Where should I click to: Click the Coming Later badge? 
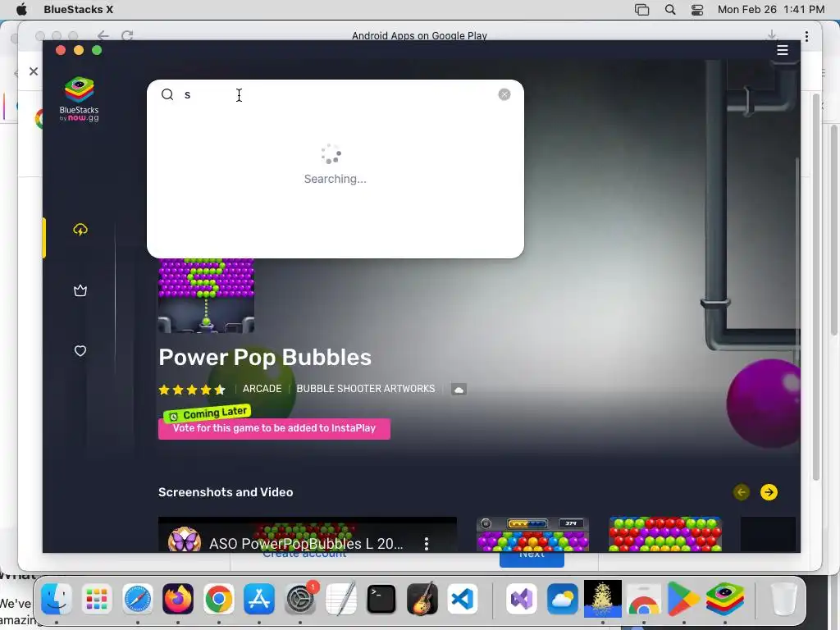point(208,413)
